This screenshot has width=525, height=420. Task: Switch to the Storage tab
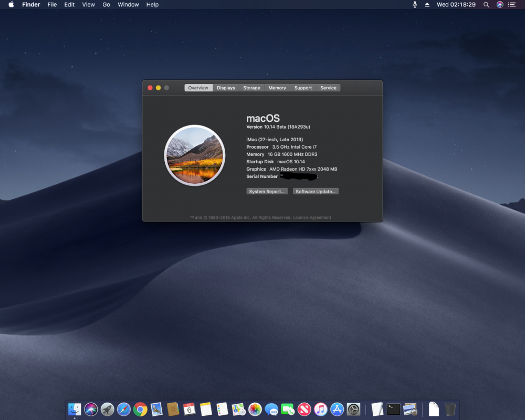pyautogui.click(x=251, y=88)
